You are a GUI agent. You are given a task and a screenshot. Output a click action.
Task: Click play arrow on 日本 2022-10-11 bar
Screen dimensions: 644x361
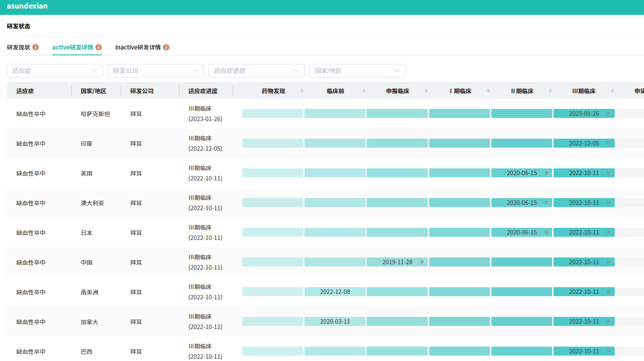[609, 232]
